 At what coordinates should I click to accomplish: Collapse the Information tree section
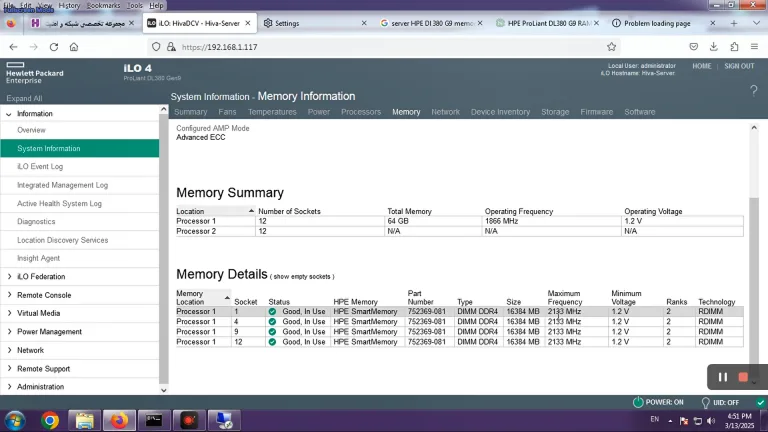point(9,114)
